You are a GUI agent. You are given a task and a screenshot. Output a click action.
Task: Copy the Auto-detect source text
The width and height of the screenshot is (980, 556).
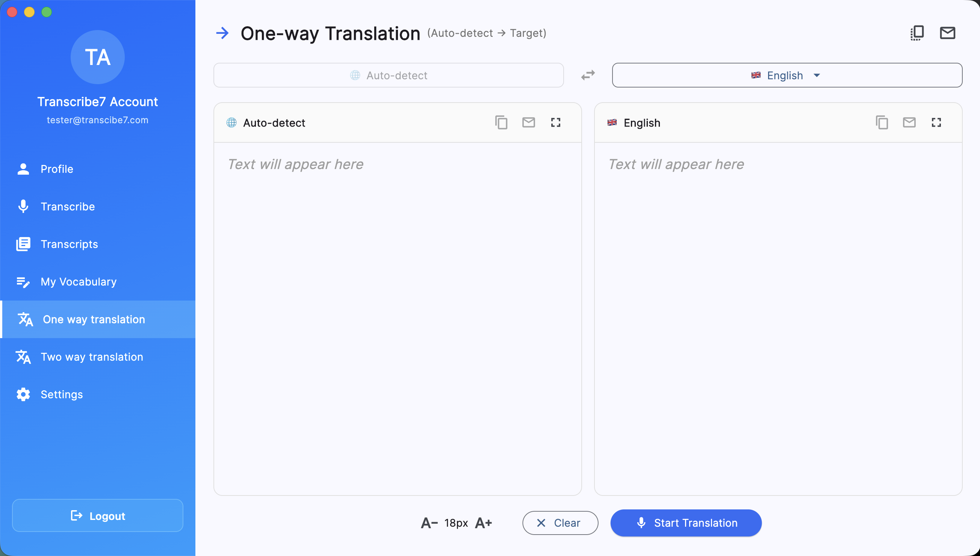tap(501, 122)
